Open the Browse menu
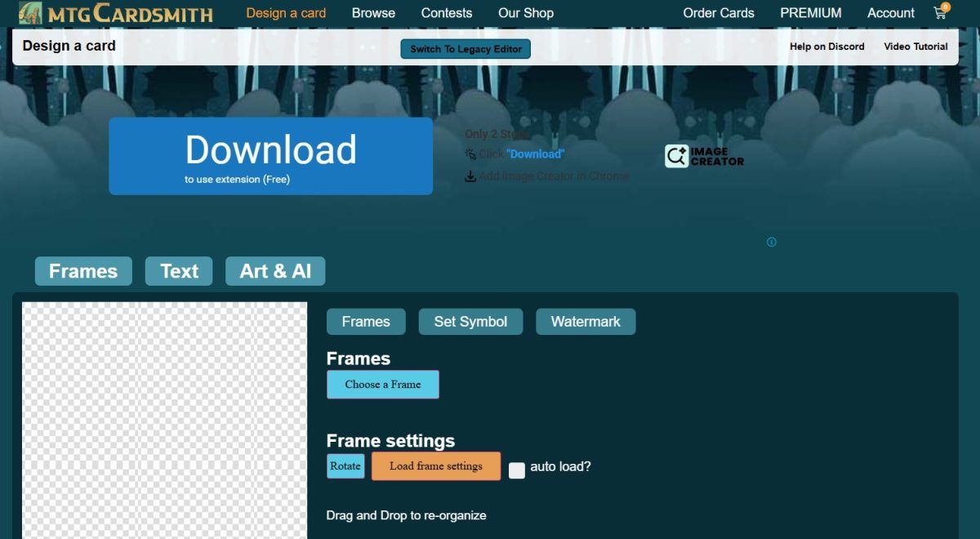The width and height of the screenshot is (980, 539). point(373,13)
